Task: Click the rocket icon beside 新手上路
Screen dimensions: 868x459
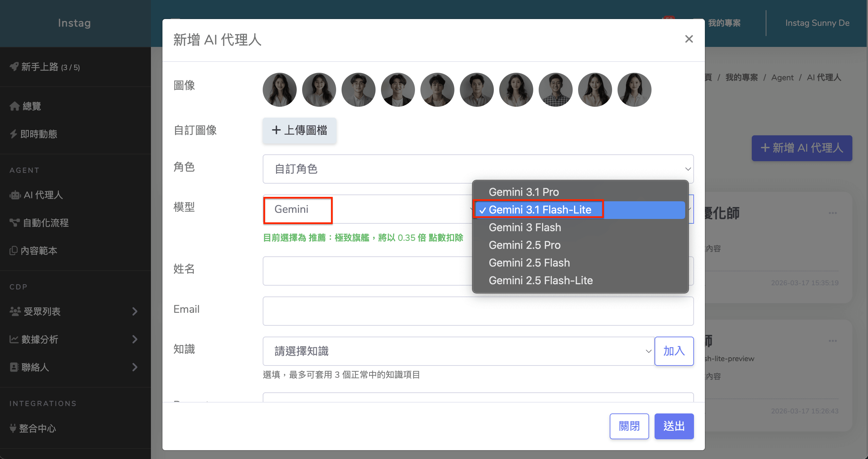Action: [x=14, y=67]
